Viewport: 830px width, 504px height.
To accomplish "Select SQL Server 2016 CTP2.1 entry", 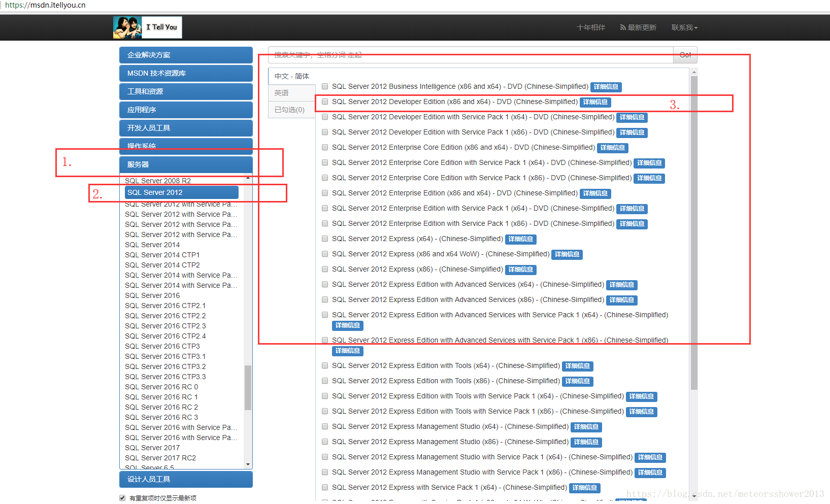I will point(165,306).
